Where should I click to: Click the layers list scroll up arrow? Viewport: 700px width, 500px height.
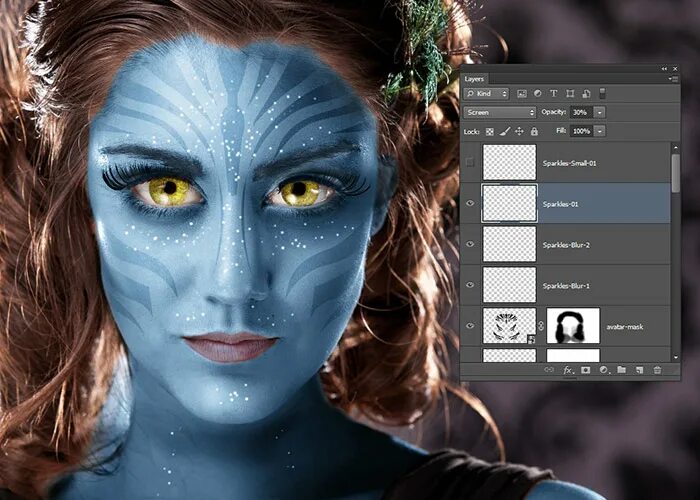click(x=675, y=147)
